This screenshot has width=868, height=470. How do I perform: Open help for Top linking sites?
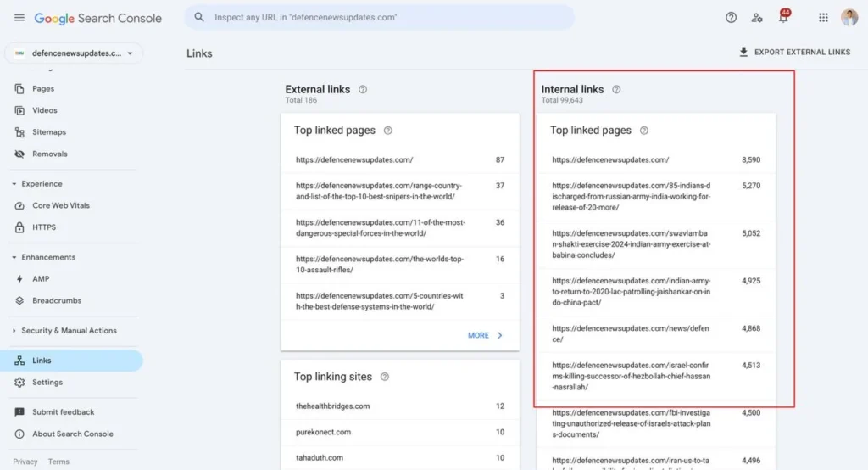385,377
